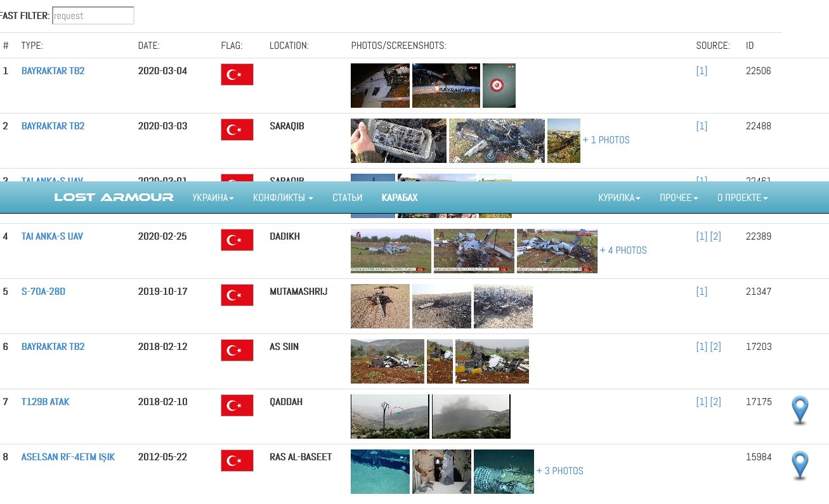Open the Карабах section
829x504 pixels.
tap(400, 198)
